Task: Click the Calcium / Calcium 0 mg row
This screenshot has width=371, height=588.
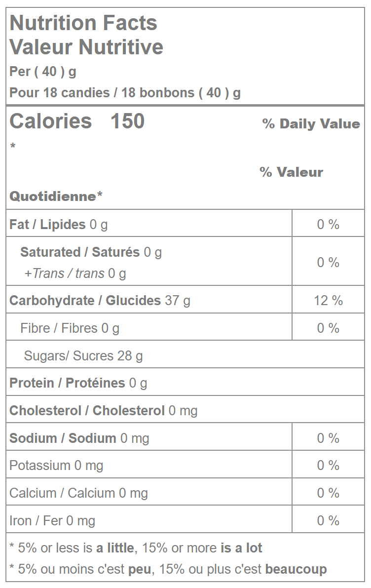Action: (x=78, y=493)
